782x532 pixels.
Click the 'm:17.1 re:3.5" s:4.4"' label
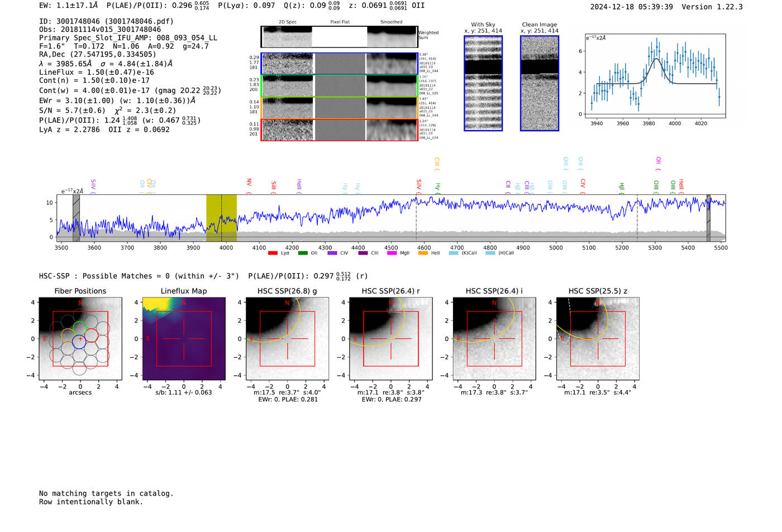point(598,392)
